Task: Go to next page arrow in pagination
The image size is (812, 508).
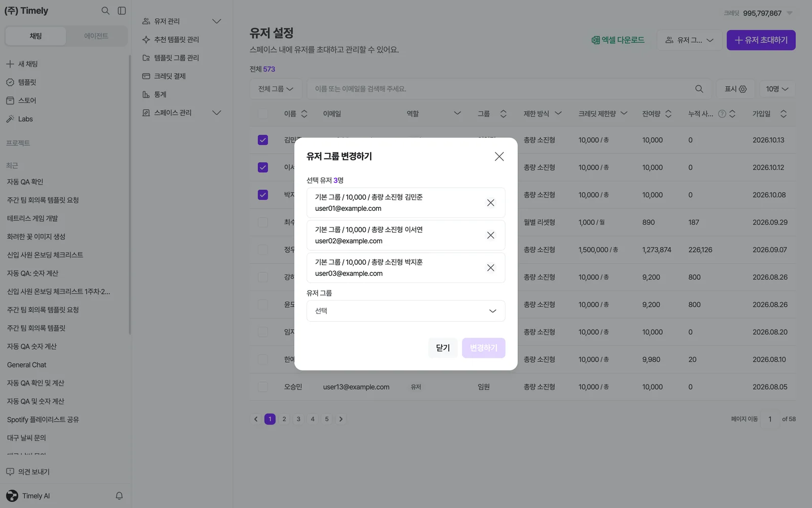Action: point(341,419)
